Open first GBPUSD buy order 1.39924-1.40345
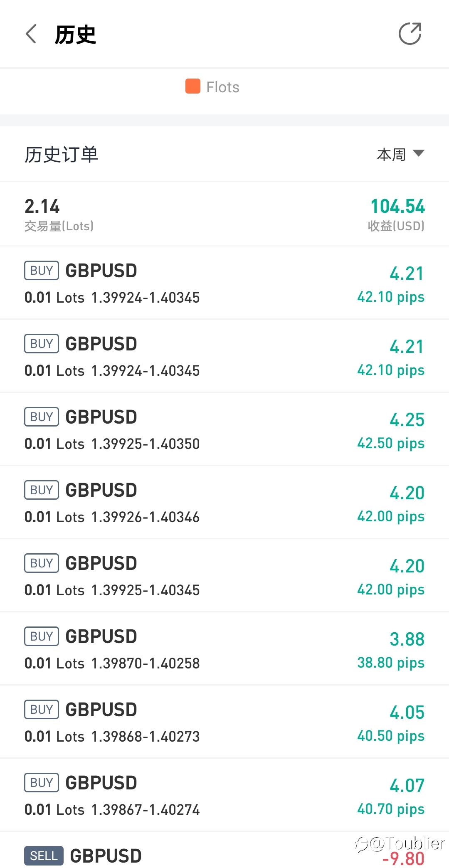The image size is (449, 868). click(224, 283)
